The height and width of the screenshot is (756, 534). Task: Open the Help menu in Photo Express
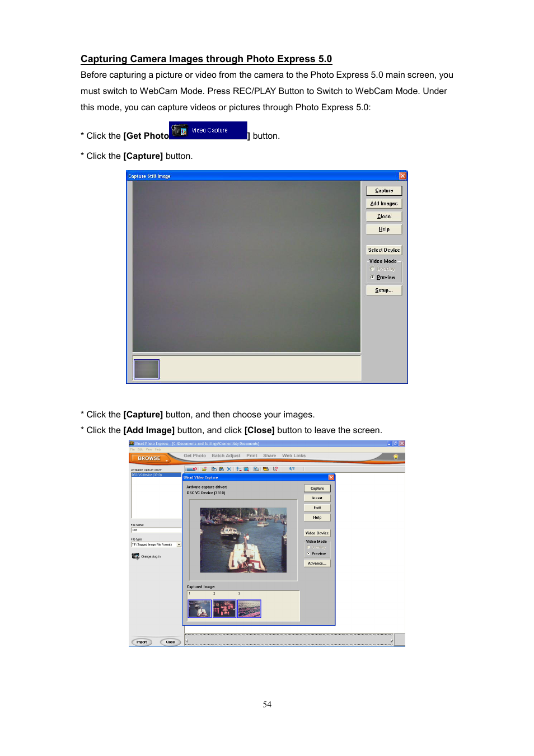pyautogui.click(x=158, y=449)
